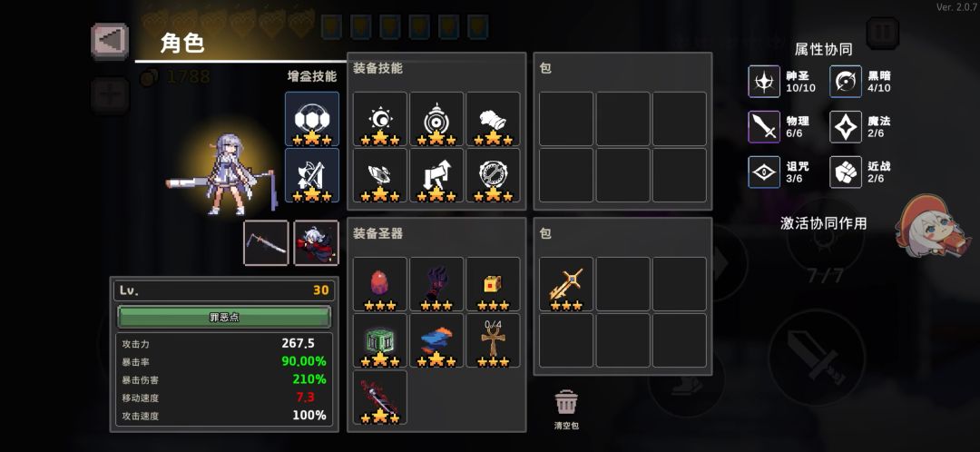Select the honeycomb shield buff skill
The width and height of the screenshot is (980, 452).
[x=312, y=119]
